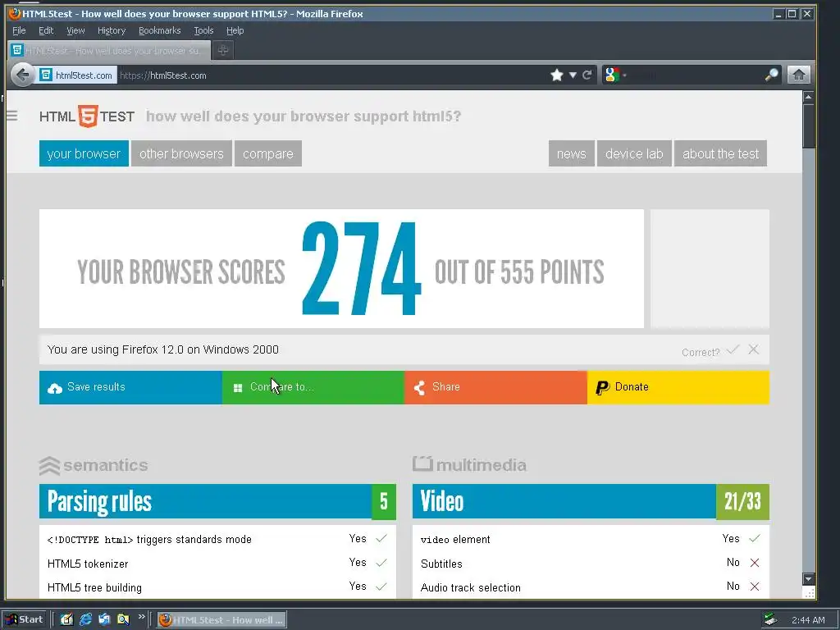
Task: Open the 'news' page tab
Action: [571, 153]
